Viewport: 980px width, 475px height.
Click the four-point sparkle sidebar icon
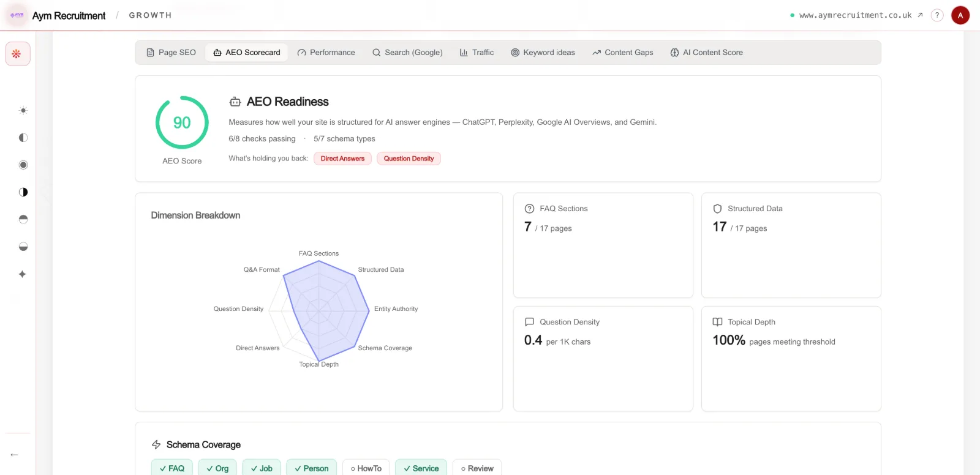pos(23,274)
